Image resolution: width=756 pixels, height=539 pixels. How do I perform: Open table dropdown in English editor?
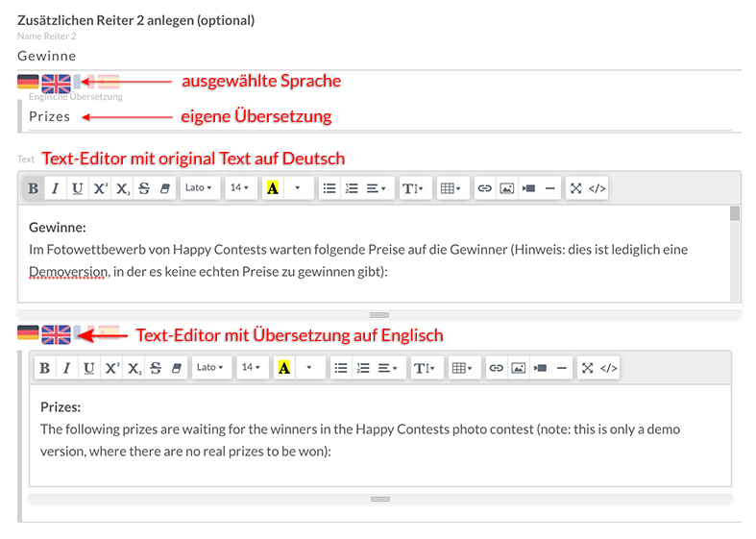click(x=463, y=368)
